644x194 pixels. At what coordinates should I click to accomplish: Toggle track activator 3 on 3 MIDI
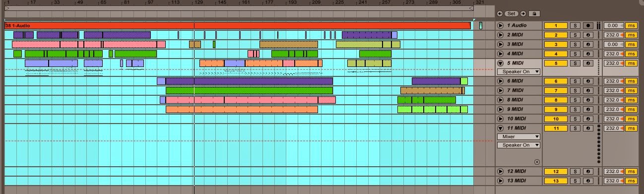[x=556, y=44]
